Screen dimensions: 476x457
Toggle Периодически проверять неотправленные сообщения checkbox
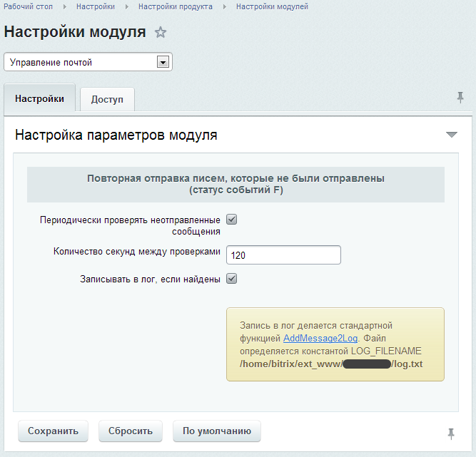coord(231,220)
